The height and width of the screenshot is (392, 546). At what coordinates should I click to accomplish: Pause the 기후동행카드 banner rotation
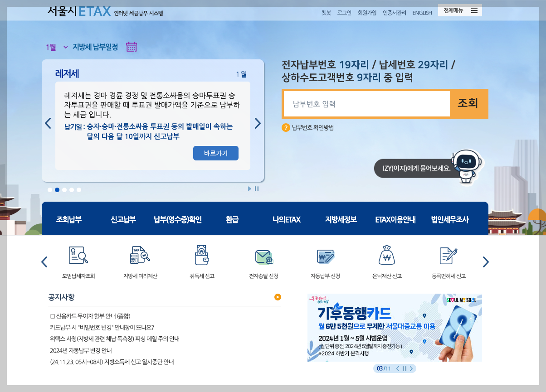tap(404, 368)
